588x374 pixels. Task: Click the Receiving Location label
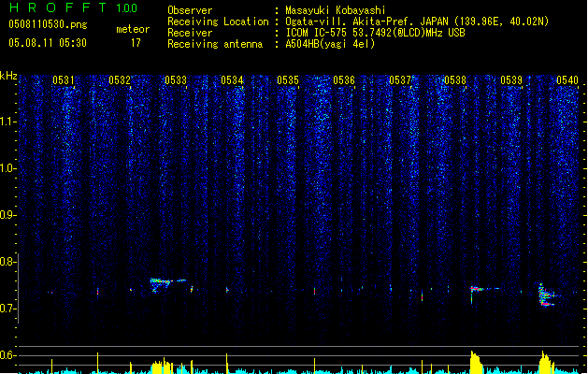[x=218, y=22]
